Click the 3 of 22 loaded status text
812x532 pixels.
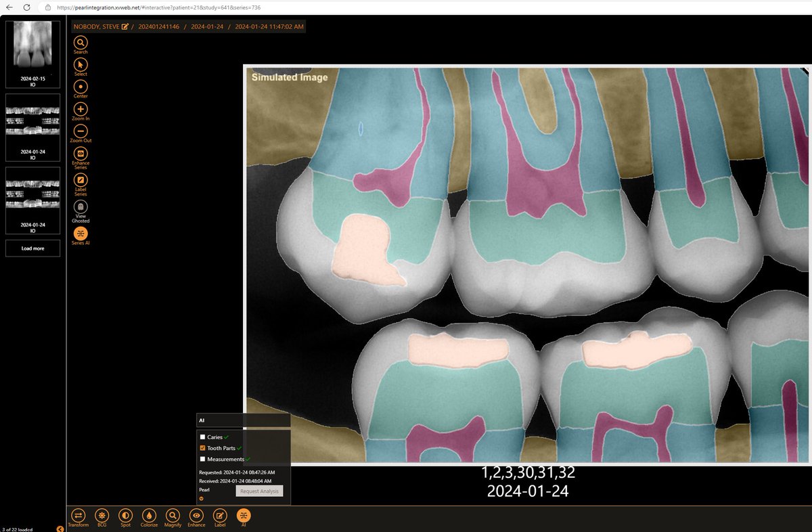click(x=18, y=529)
